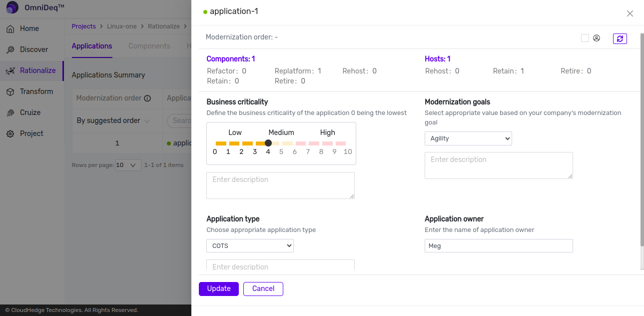Image resolution: width=644 pixels, height=316 pixels.
Task: Click the Hosts: 1 heading
Action: point(438,59)
